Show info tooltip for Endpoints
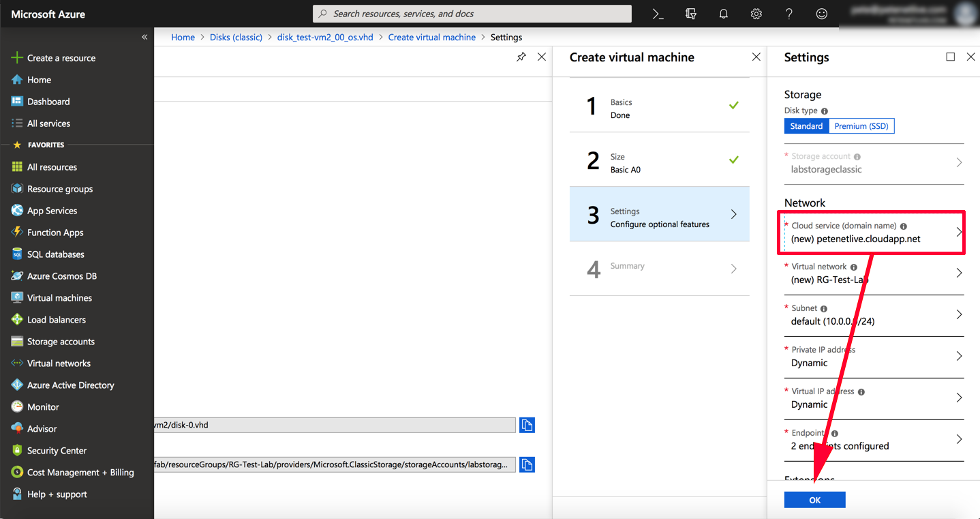 (835, 434)
